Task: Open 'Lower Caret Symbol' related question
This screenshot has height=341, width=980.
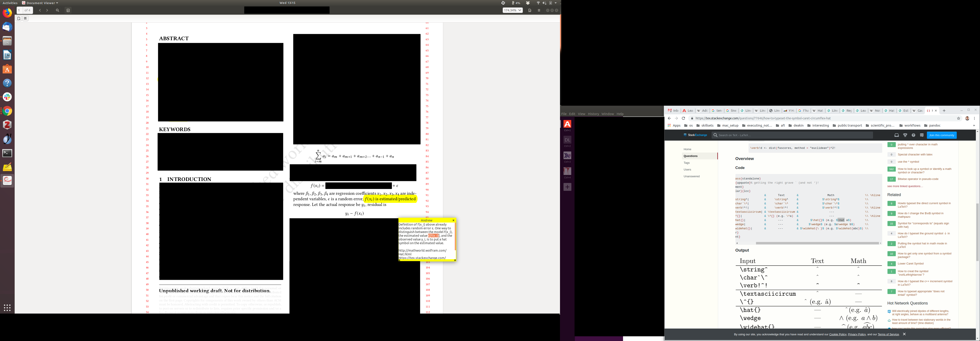Action: [x=910, y=263]
